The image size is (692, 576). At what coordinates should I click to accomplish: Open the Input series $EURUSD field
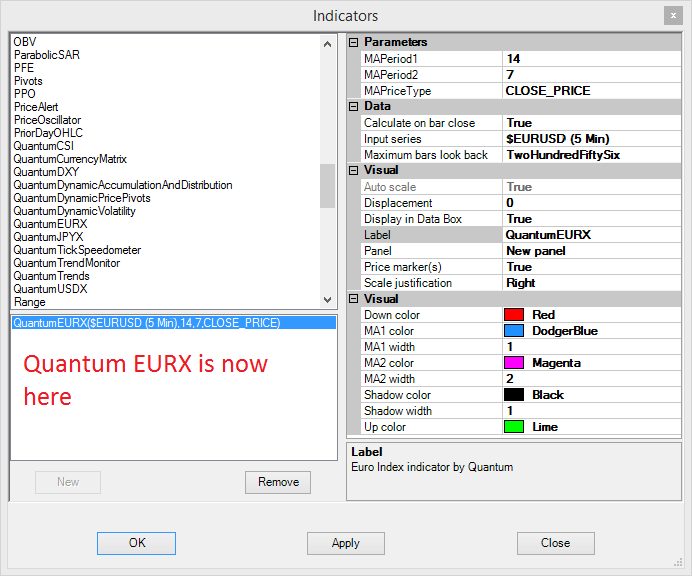592,139
